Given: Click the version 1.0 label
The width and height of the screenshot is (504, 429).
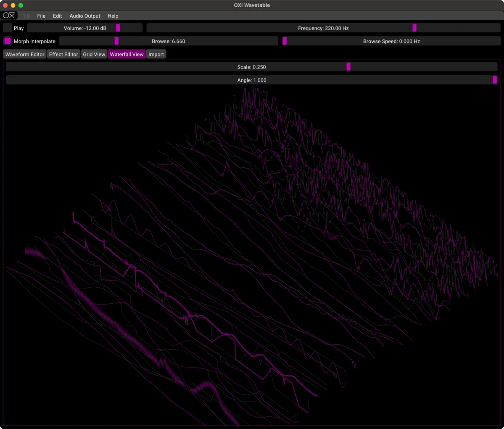Looking at the screenshot, I should [x=26, y=16].
